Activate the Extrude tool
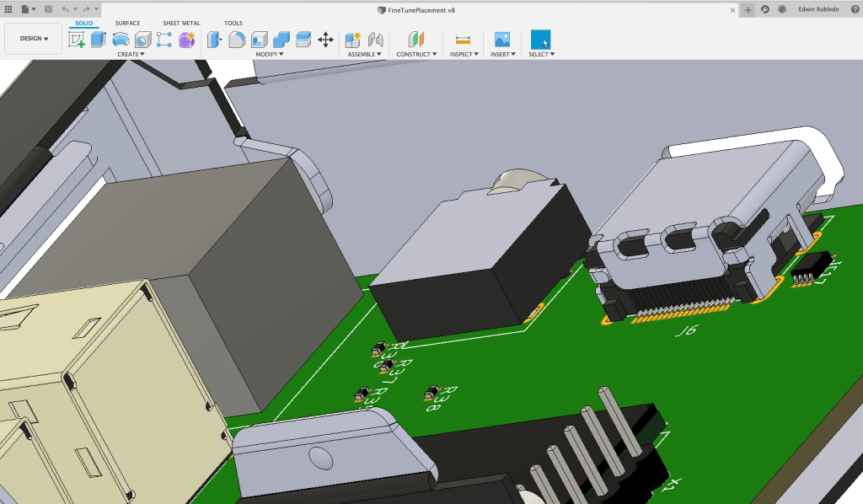 click(99, 39)
